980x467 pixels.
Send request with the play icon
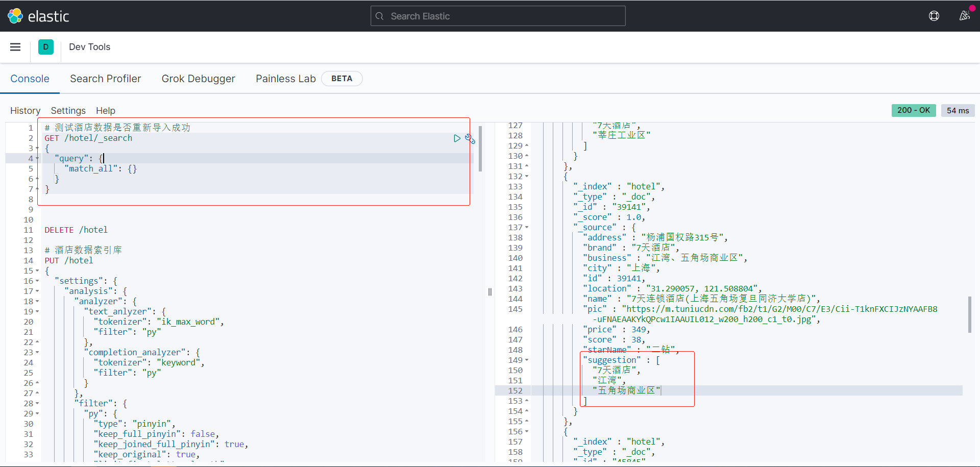click(x=457, y=138)
